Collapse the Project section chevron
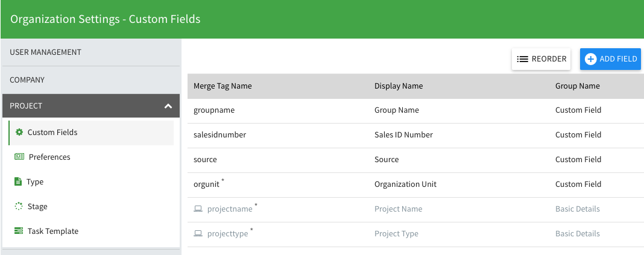 tap(168, 106)
